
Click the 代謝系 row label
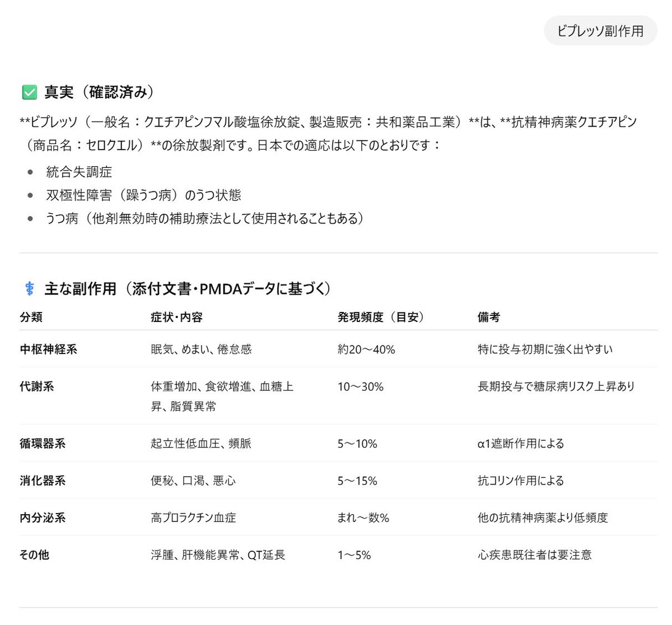(x=37, y=386)
